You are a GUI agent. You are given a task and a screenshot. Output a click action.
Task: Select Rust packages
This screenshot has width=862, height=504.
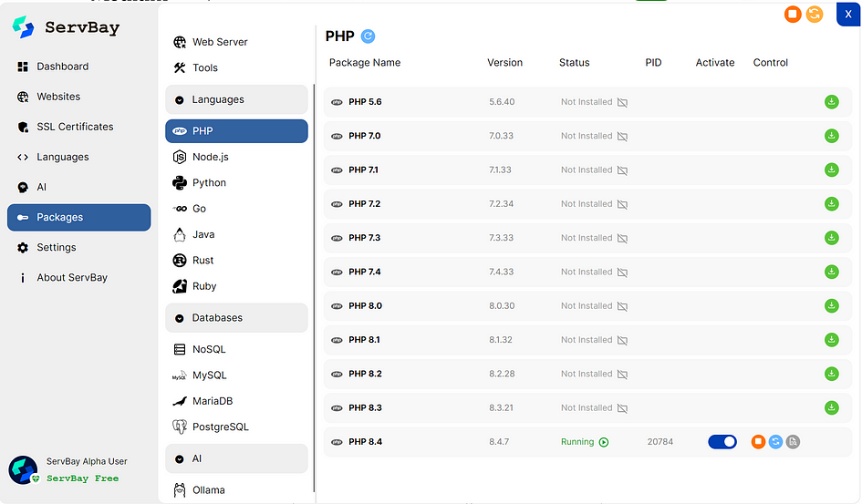(236, 261)
